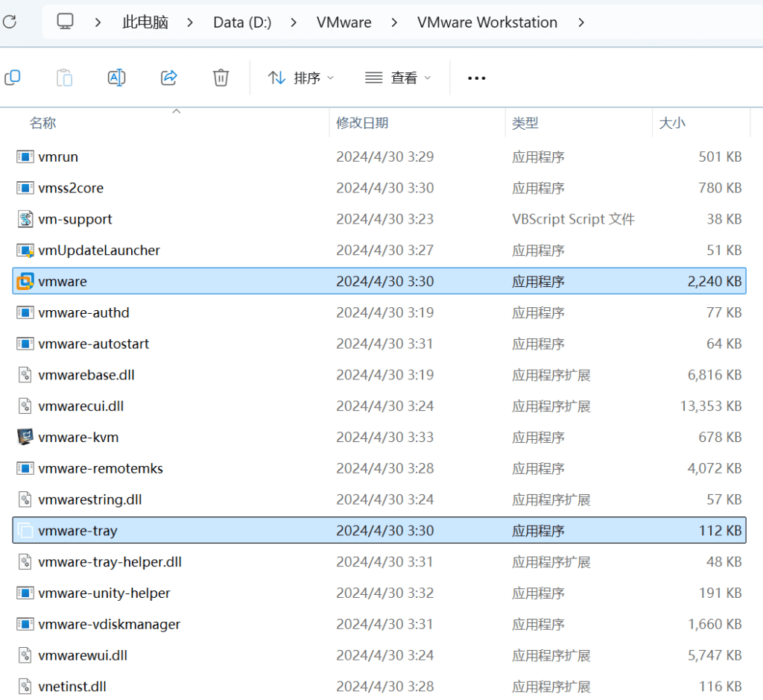Click the refresh icon beside address bar
This screenshot has height=700, width=763.
click(x=9, y=22)
